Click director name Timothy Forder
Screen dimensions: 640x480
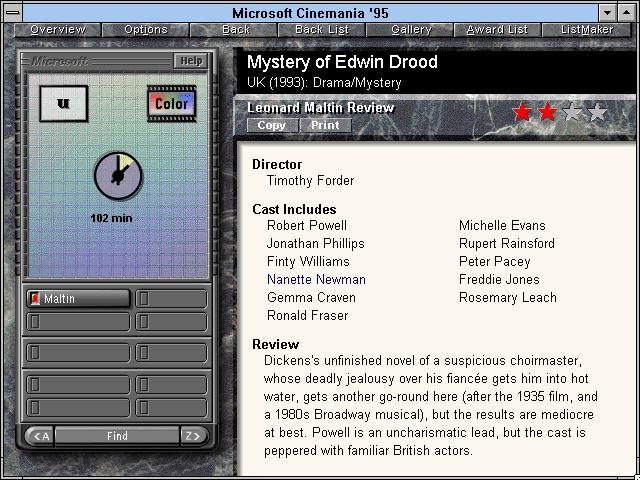[310, 181]
